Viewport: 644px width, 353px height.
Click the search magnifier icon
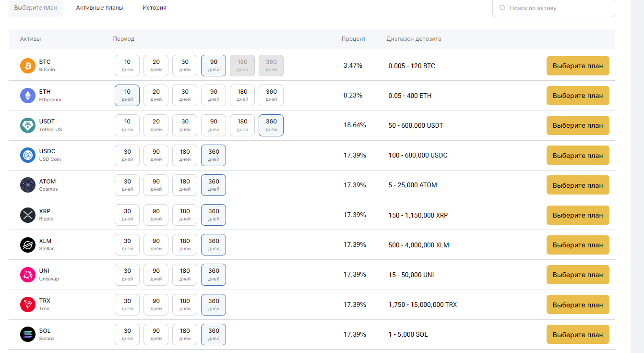pos(502,8)
